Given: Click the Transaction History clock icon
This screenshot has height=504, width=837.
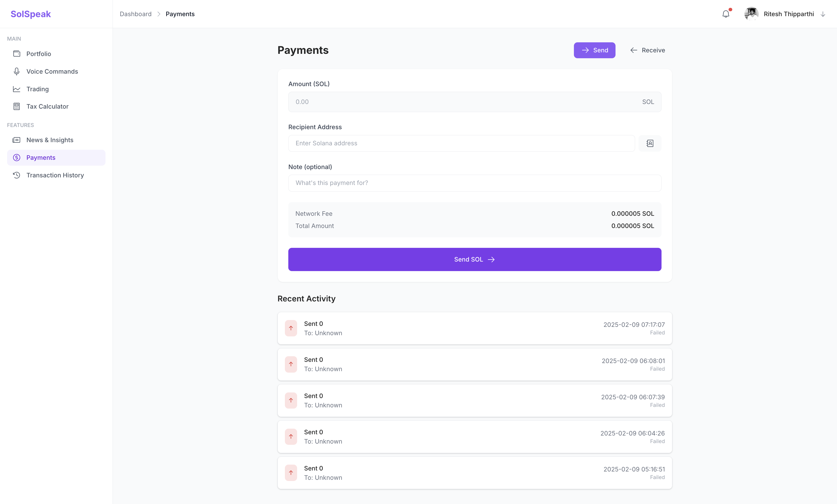Looking at the screenshot, I should coord(17,175).
